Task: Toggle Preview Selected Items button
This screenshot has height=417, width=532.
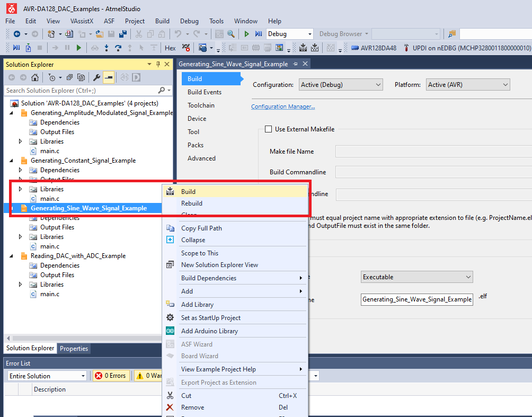Action: point(109,78)
